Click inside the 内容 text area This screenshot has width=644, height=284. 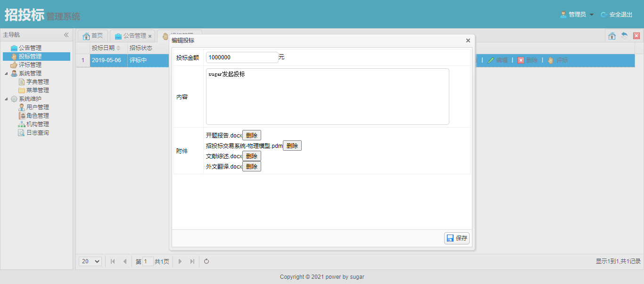click(328, 97)
